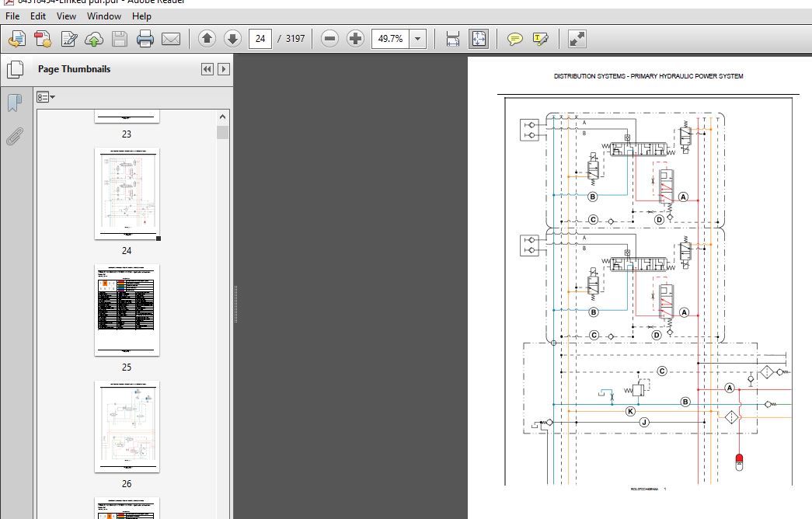
Task: Print the document via printer icon
Action: (x=145, y=39)
